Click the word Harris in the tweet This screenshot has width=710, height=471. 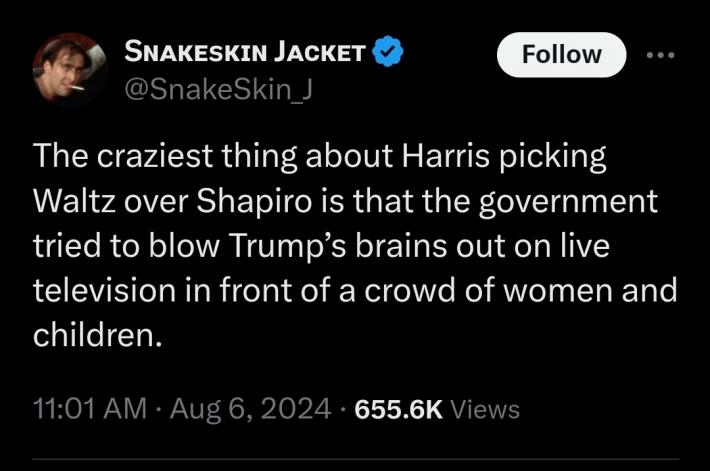click(446, 155)
